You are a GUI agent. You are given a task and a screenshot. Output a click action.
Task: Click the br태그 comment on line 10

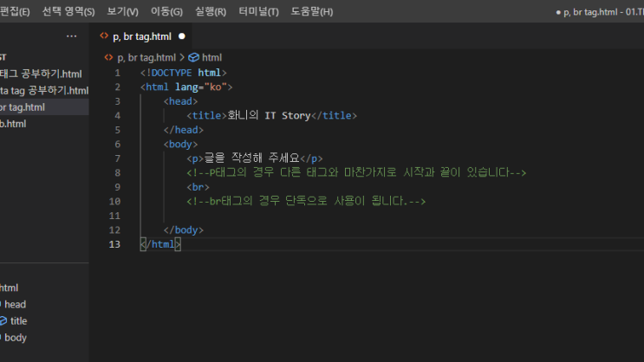point(306,201)
